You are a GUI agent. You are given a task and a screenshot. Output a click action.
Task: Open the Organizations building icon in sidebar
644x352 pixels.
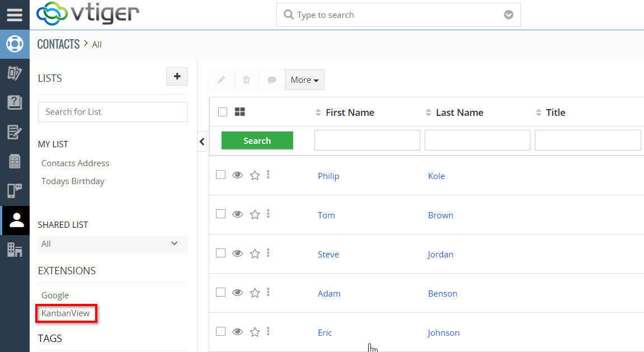tap(15, 250)
